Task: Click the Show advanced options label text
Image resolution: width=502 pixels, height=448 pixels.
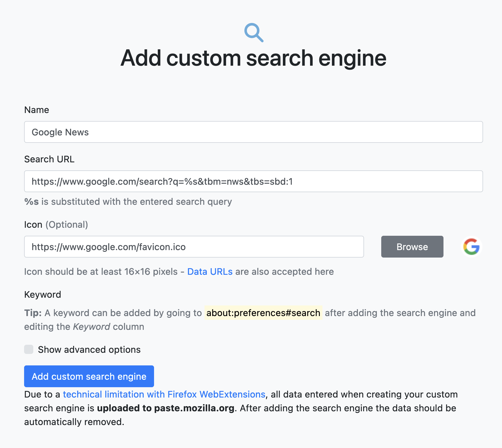Action: (x=89, y=350)
